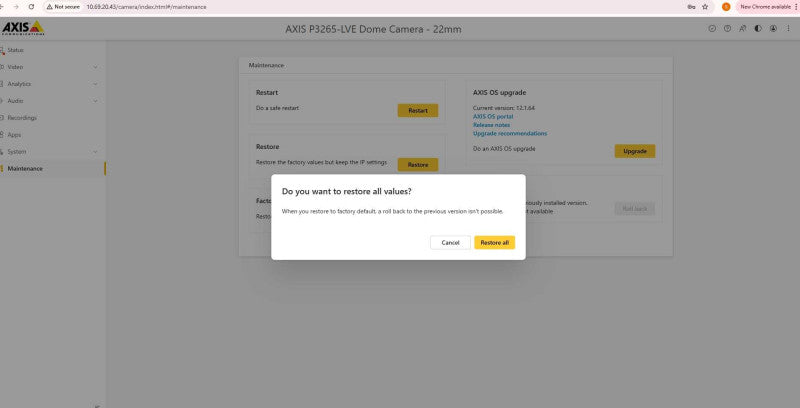This screenshot has width=800, height=408.
Task: Click the Upgrade button for AXIS OS
Action: point(635,151)
